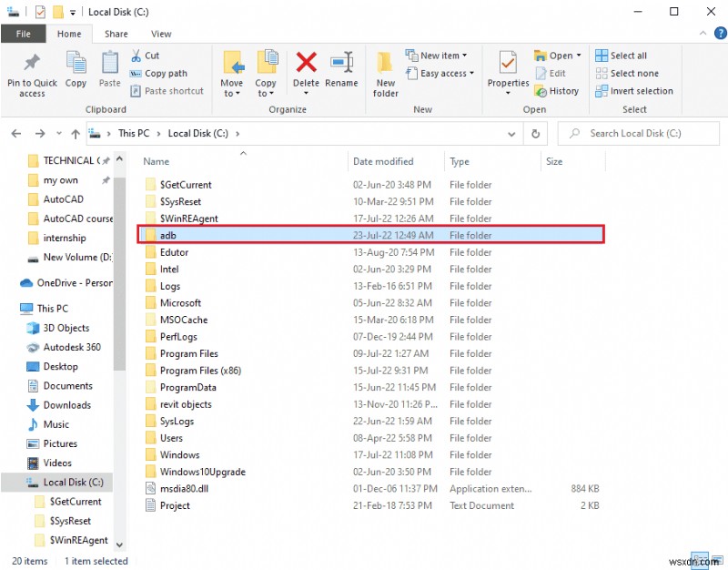Expand the address bar history dropdown
The image size is (728, 570).
click(511, 133)
